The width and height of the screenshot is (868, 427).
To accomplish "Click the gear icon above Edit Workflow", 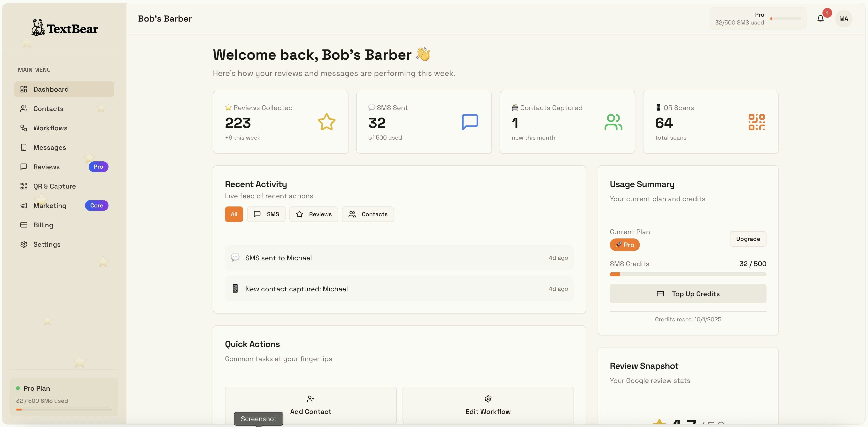I will click(488, 399).
